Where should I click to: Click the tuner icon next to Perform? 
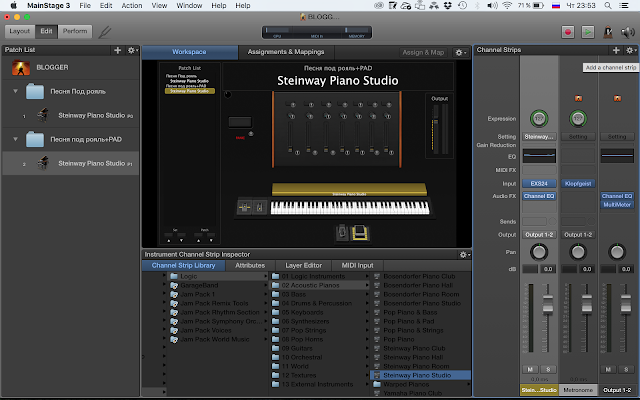tap(105, 32)
